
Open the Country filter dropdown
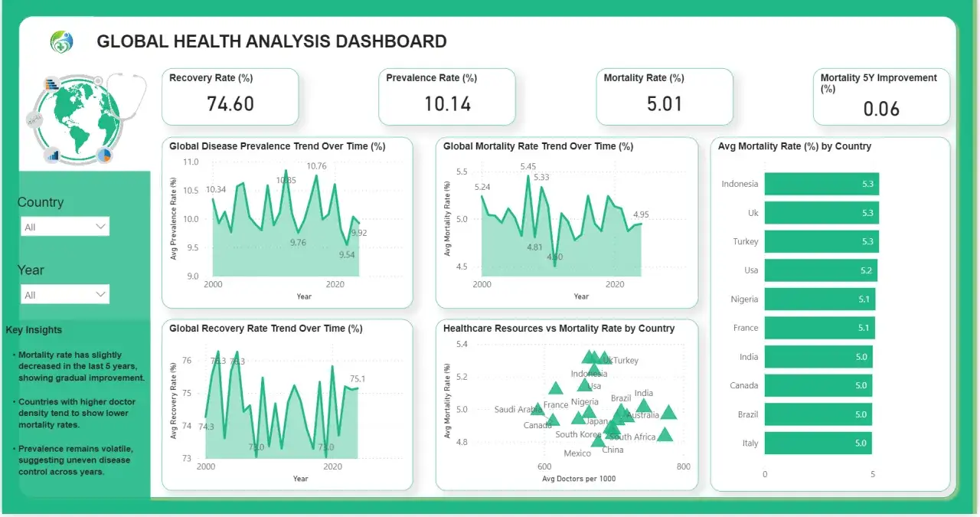tap(65, 227)
